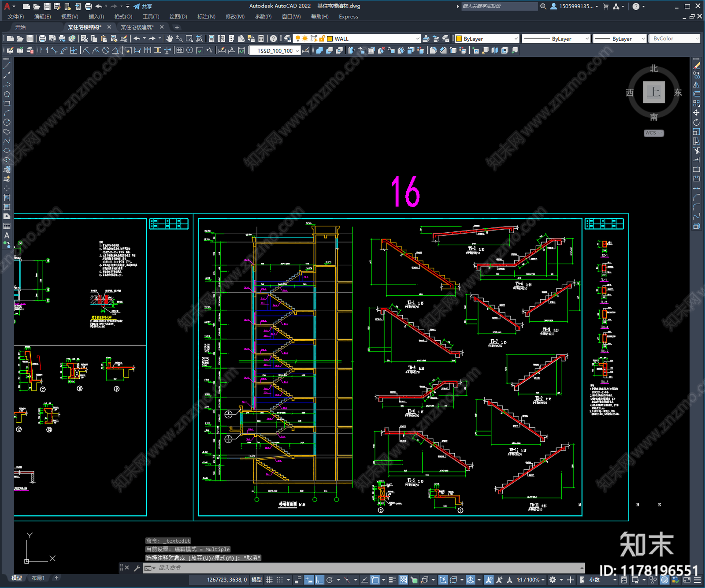Switch to the 开始 start tab

[x=20, y=27]
